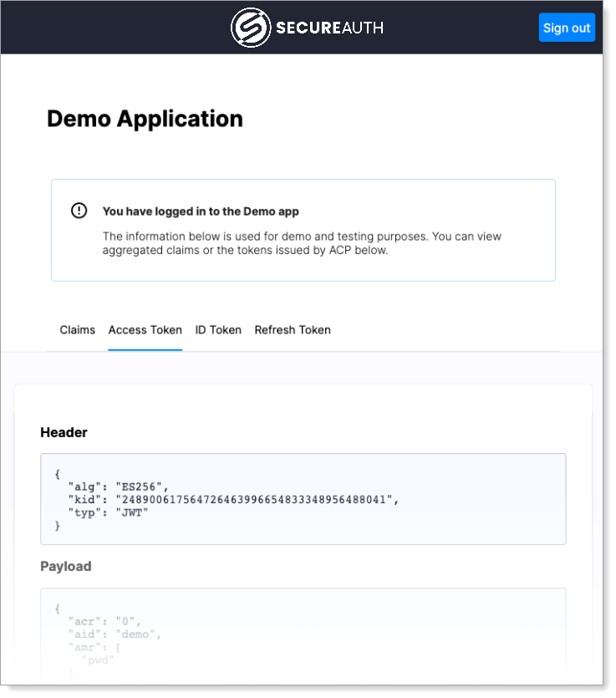
Task: Select the Access Token tab
Action: pyautogui.click(x=145, y=330)
